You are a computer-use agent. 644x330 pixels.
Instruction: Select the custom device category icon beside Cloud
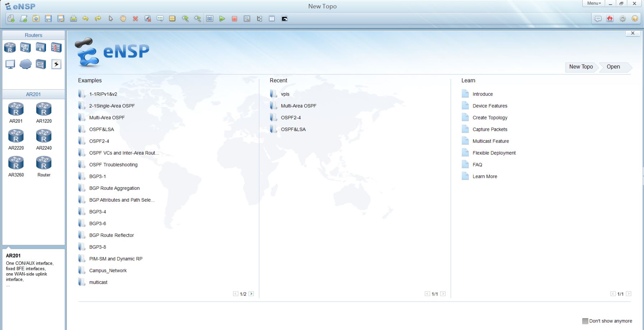click(41, 64)
